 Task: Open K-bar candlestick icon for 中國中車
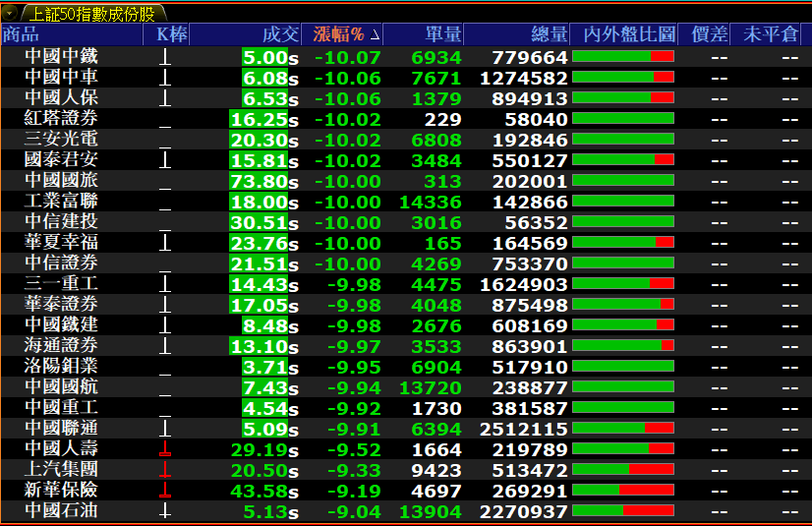click(165, 78)
